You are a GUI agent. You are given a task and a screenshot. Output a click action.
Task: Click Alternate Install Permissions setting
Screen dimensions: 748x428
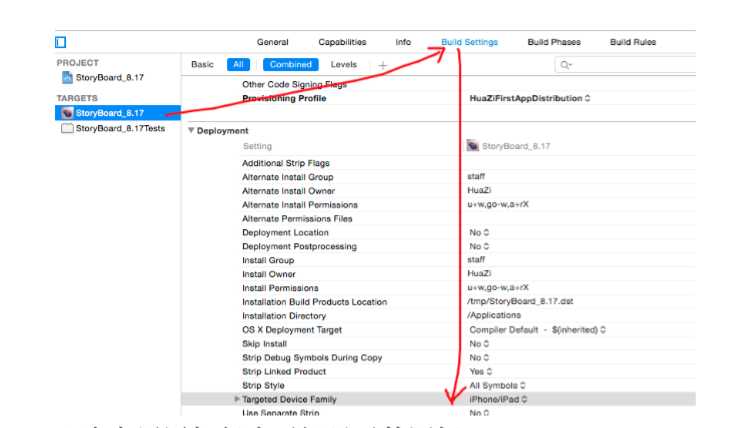pos(300,205)
